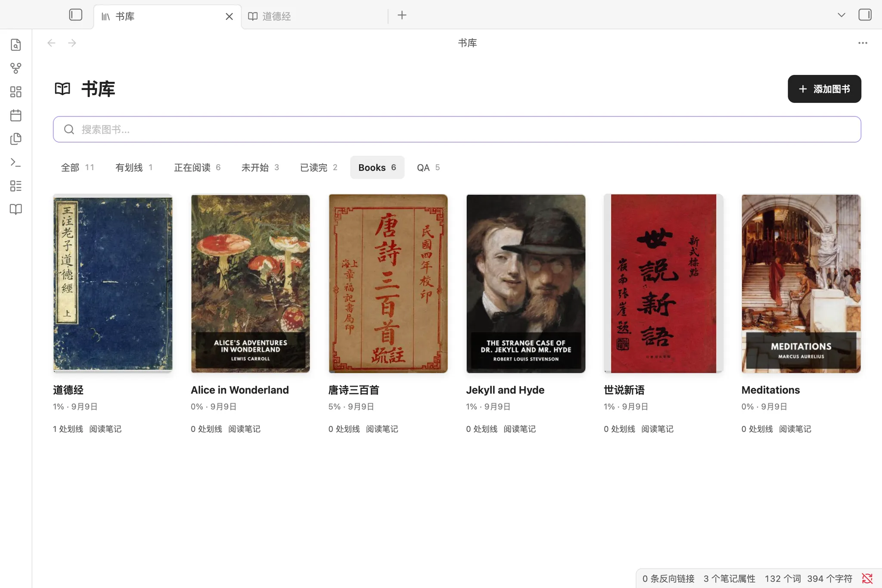
Task: Open 阅读笔记 for Jekyll and Hyde
Action: [520, 429]
